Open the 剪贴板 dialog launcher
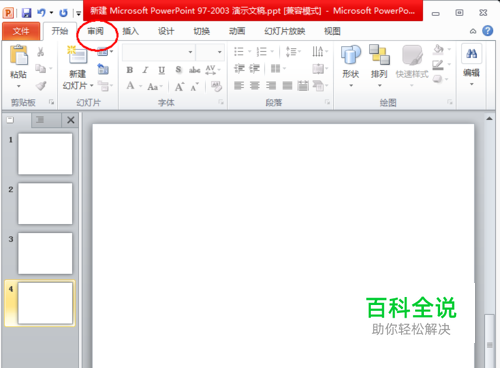This screenshot has width=500, height=368. pyautogui.click(x=51, y=102)
